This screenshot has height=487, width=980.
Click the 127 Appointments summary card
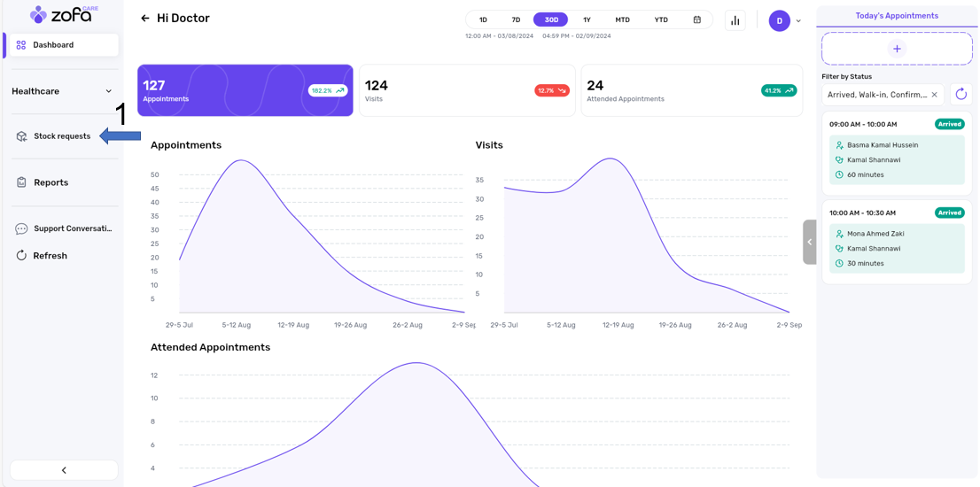245,90
